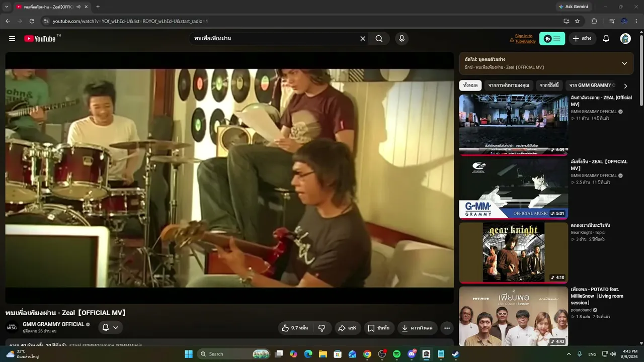Click the magnifier search button
This screenshot has height=362, width=644.
[379, 39]
